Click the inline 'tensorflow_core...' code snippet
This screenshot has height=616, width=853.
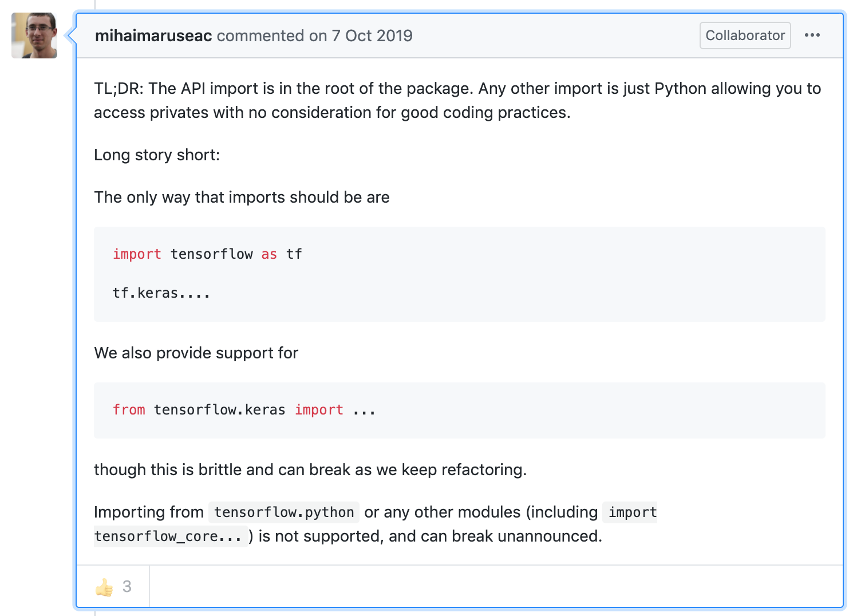coord(168,536)
